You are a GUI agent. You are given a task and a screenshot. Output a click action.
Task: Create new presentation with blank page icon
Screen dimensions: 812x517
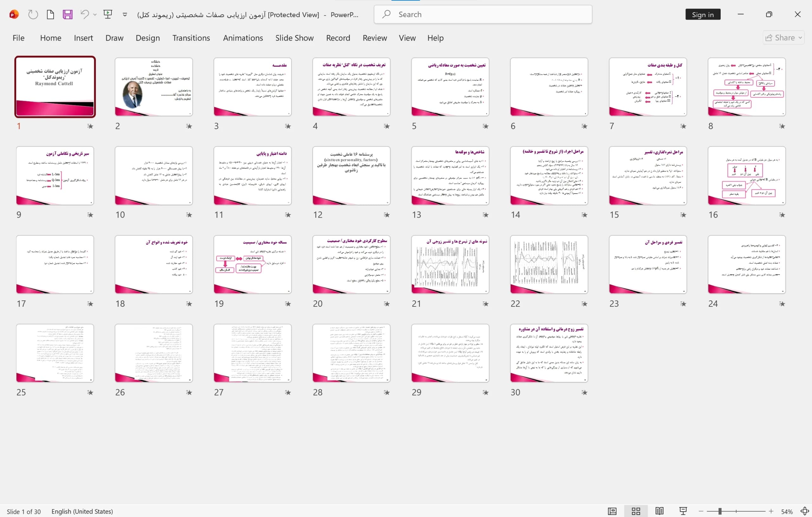click(50, 15)
